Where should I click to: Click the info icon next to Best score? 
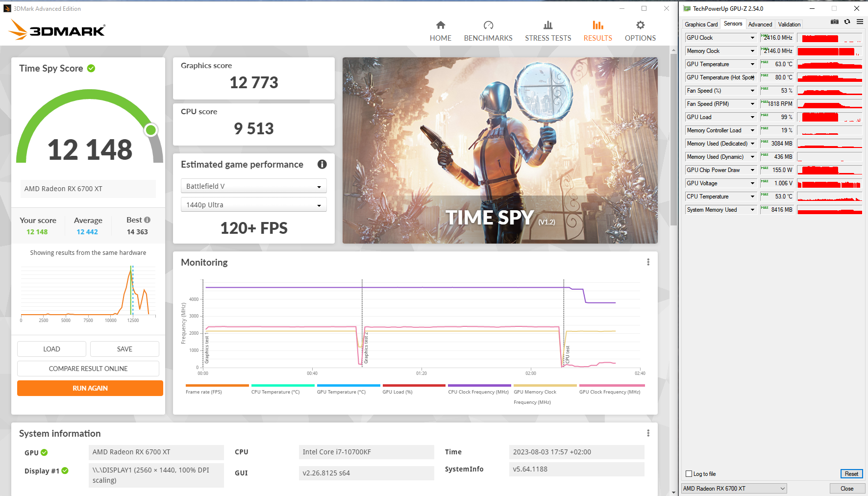(147, 220)
